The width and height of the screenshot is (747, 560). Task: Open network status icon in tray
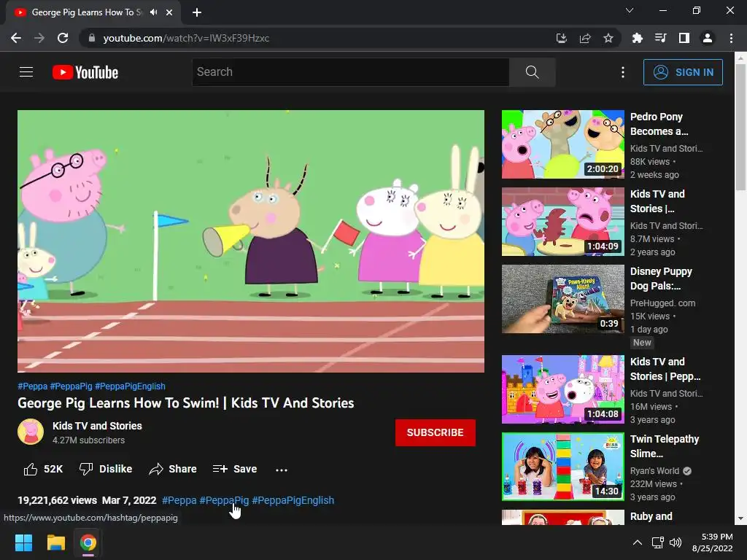tap(657, 542)
